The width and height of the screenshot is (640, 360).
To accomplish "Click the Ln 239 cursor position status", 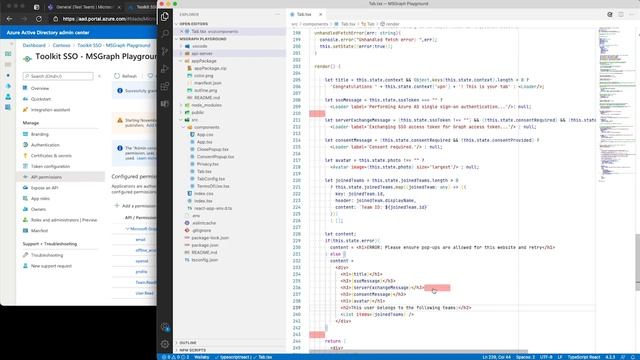I will [x=496, y=357].
